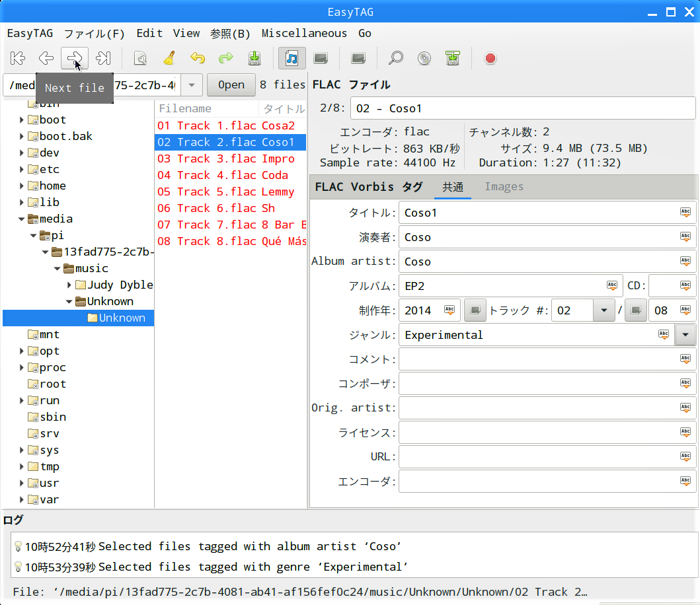Go to the first file using toolbar arrow
700x605 pixels.
18,58
